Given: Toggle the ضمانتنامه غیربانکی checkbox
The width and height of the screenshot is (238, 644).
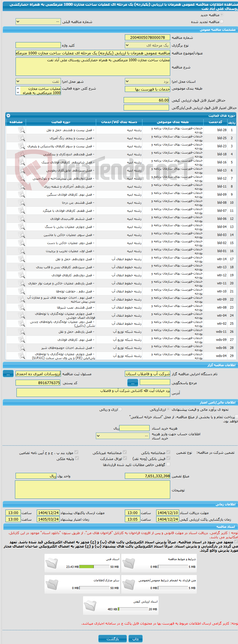Looking at the screenshot, I should coord(125,453).
